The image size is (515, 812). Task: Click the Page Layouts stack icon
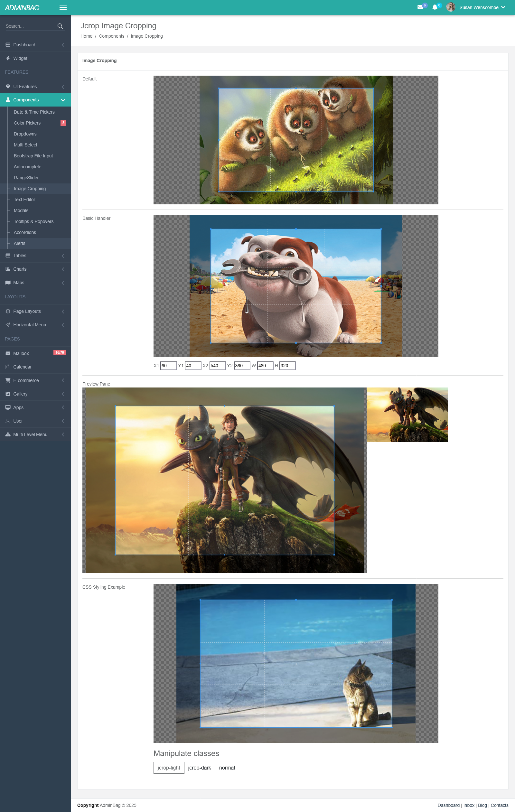[8, 311]
